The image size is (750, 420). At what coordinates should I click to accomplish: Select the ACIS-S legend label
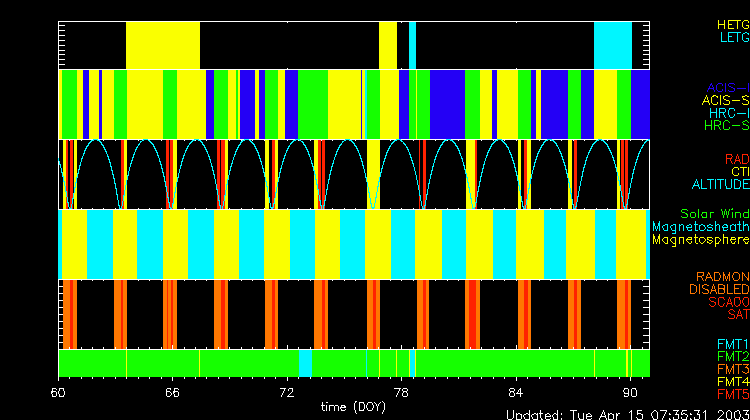[725, 100]
